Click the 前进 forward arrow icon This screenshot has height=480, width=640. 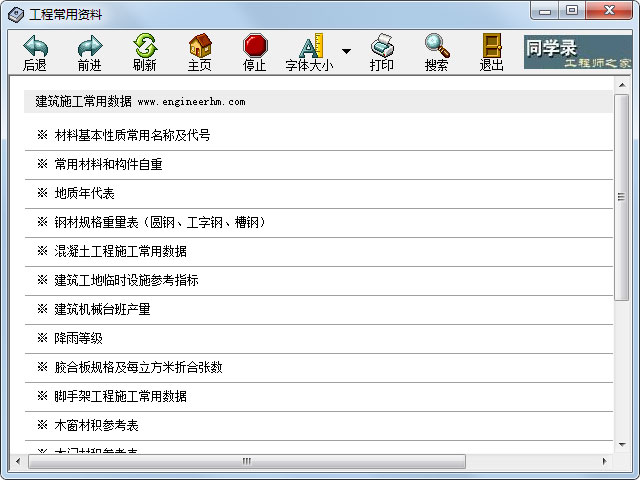pyautogui.click(x=90, y=46)
